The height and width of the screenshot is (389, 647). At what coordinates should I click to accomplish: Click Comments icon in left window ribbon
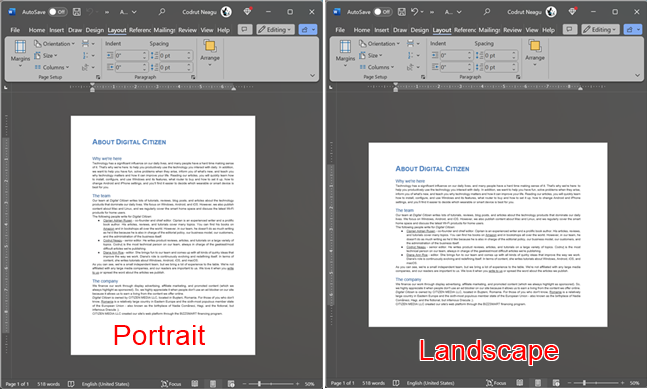[245, 30]
